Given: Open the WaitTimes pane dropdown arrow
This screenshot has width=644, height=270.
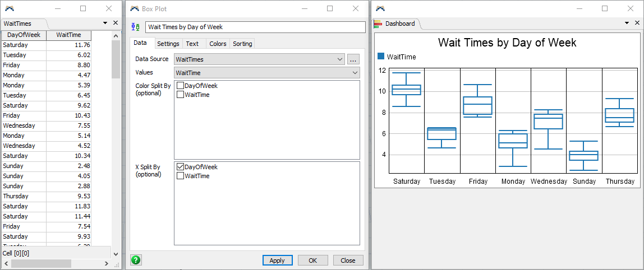Looking at the screenshot, I should [105, 23].
